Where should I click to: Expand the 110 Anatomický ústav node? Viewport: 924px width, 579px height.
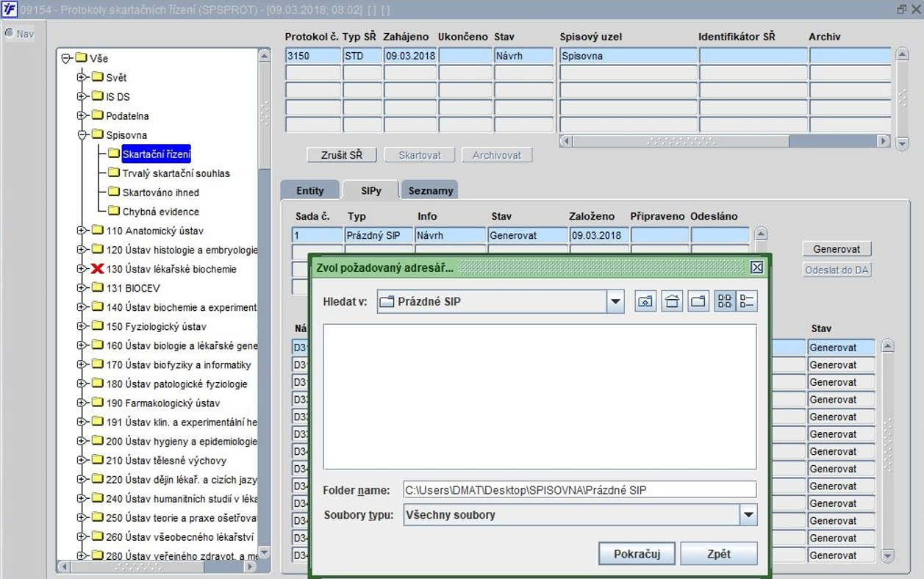coord(82,231)
